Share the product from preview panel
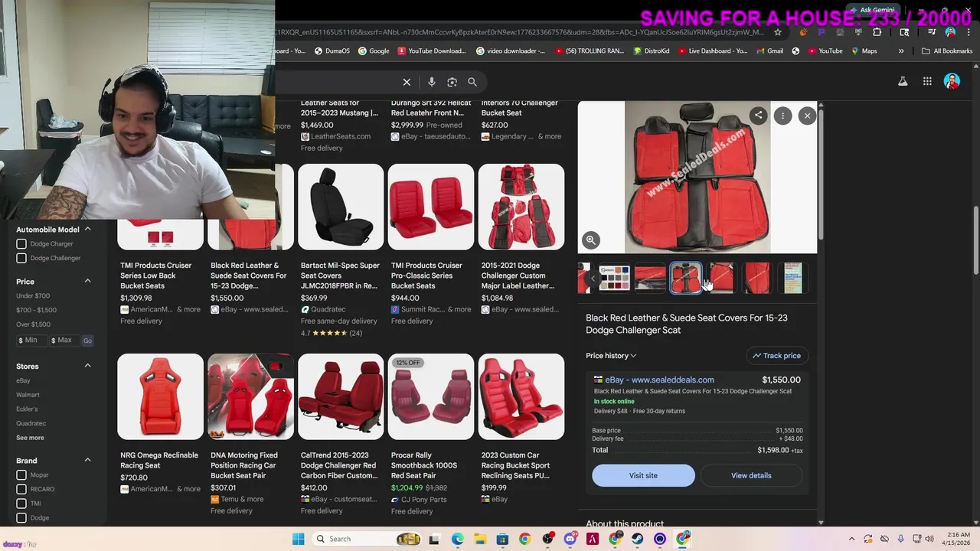 [x=758, y=116]
